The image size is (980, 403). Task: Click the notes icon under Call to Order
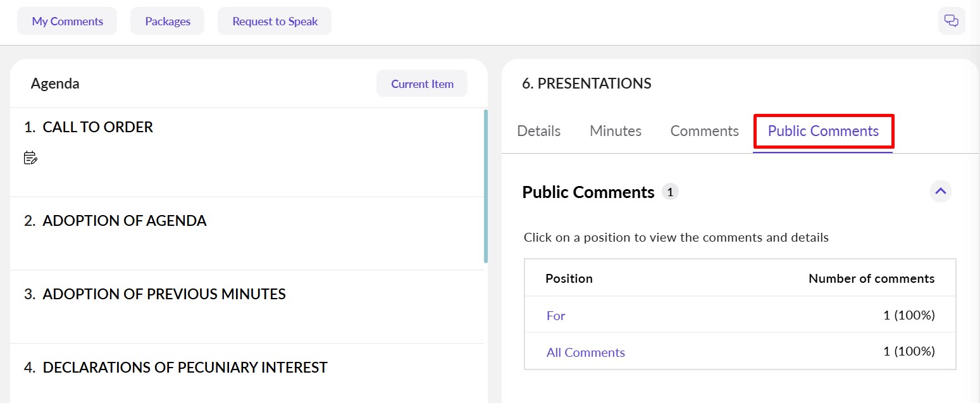click(30, 158)
